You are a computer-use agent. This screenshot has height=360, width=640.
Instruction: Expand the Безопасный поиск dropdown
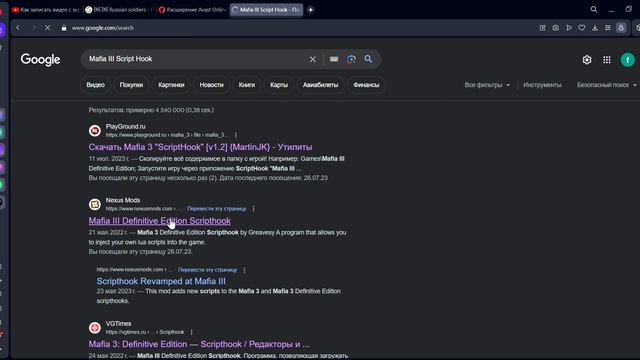(x=607, y=85)
